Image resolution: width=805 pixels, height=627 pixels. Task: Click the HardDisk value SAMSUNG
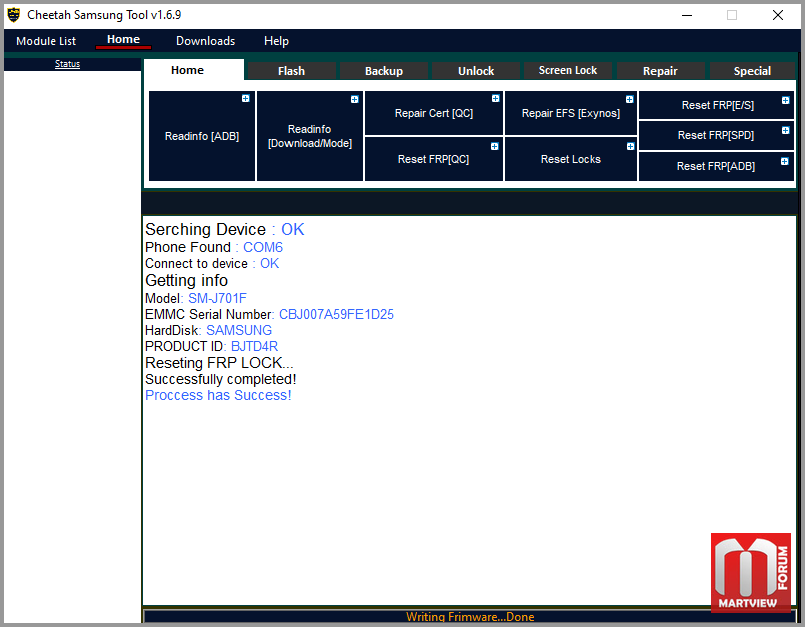point(239,331)
